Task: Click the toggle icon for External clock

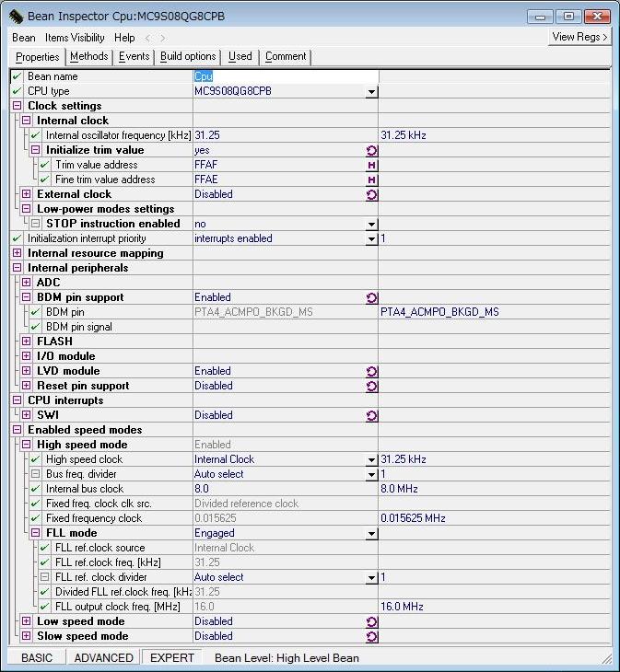Action: [x=372, y=194]
